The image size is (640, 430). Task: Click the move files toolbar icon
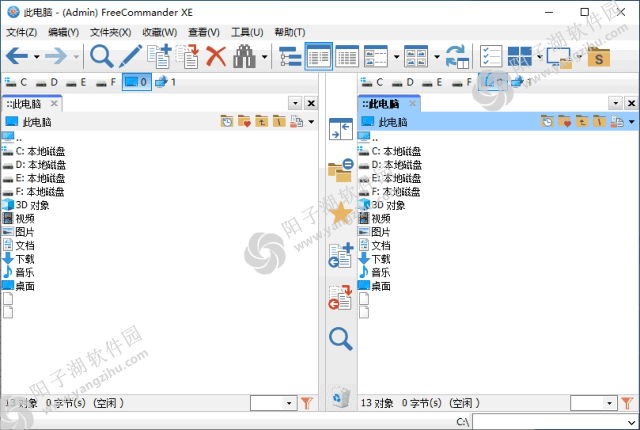(x=187, y=56)
